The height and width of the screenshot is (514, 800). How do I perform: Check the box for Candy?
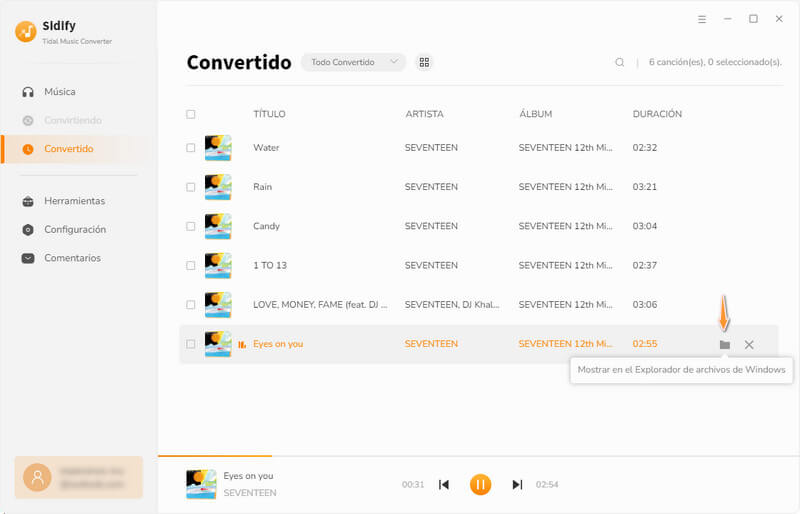(x=191, y=226)
